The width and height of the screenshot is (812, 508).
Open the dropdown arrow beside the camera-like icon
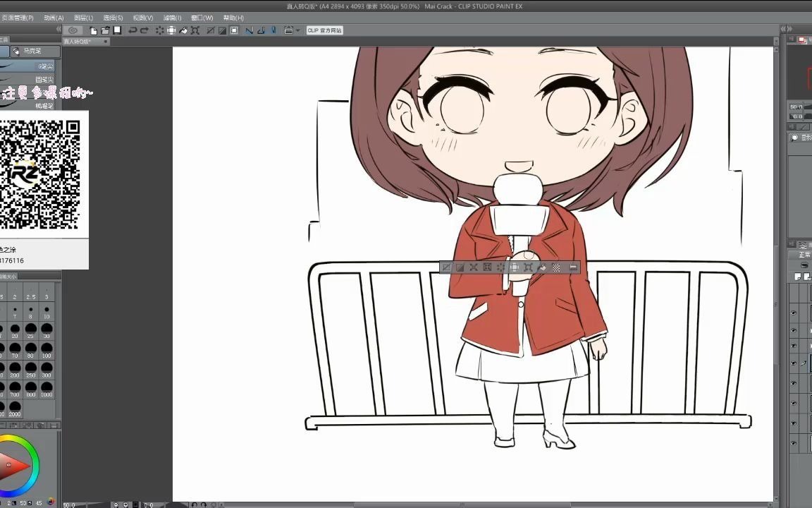297,30
